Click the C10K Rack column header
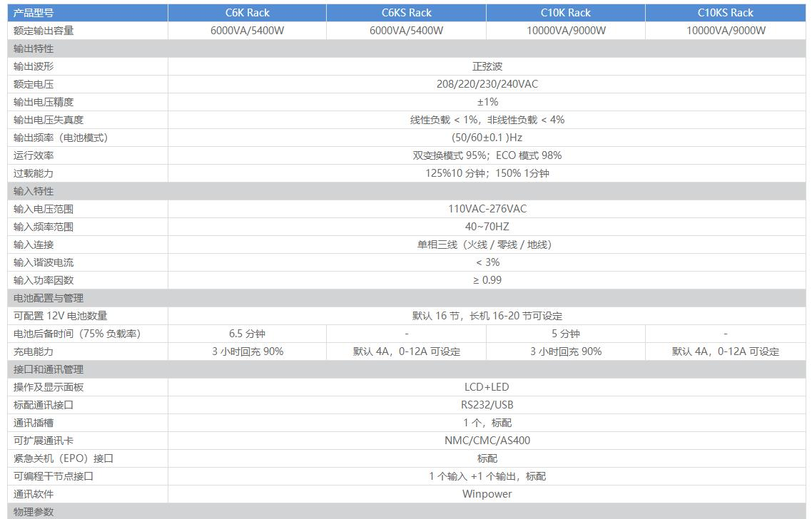812x519 pixels. pos(565,13)
